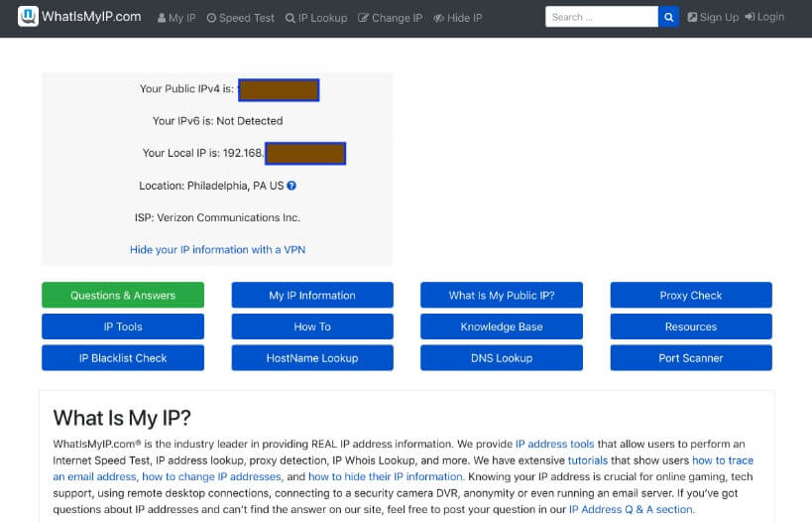Click the What Is My IP? heading
812x522 pixels.
(122, 418)
